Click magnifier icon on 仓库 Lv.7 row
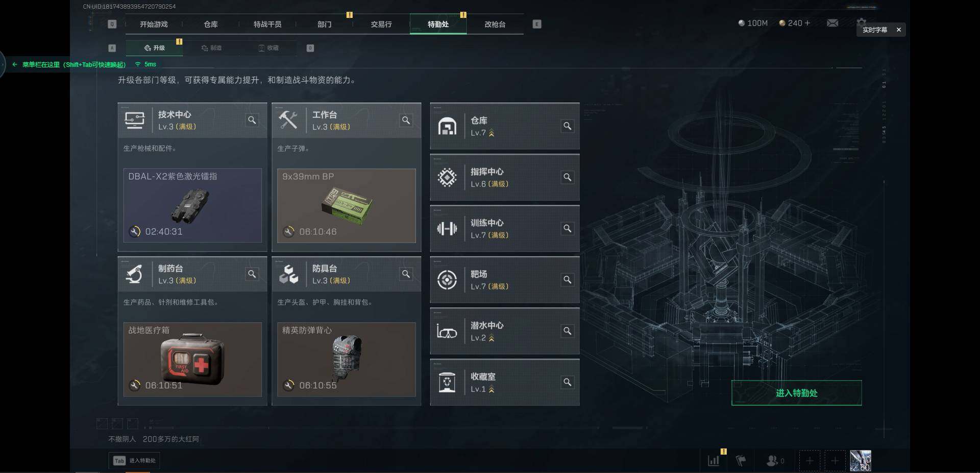Screen dimensions: 980x473 pyautogui.click(x=567, y=126)
